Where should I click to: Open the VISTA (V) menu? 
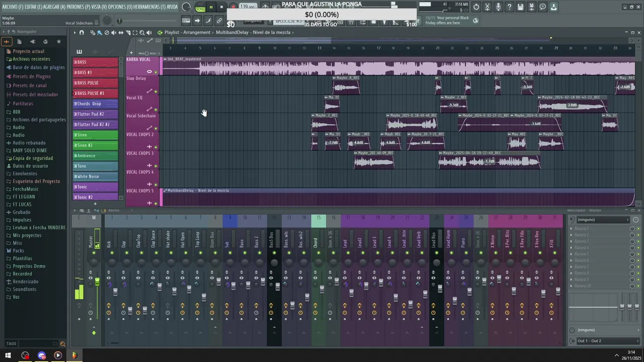[100, 7]
